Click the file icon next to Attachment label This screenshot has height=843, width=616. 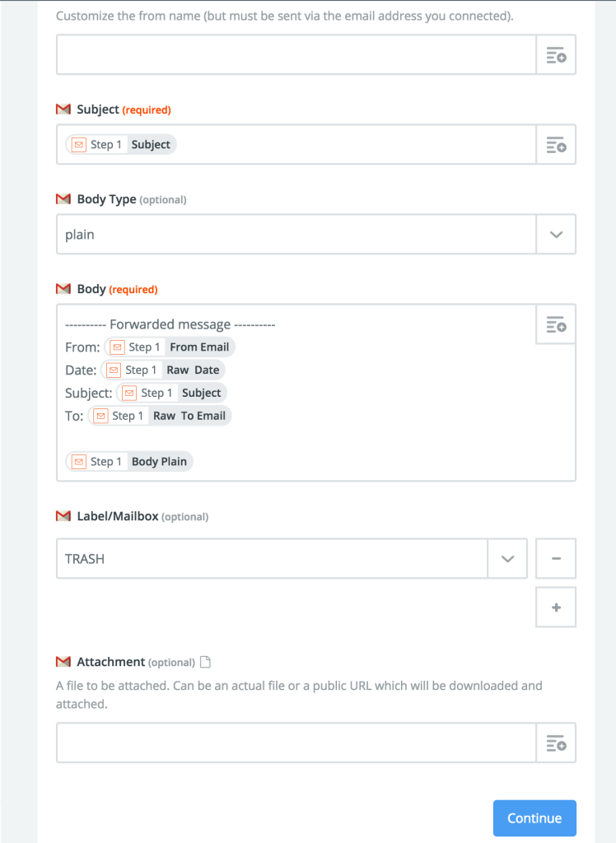coord(205,662)
